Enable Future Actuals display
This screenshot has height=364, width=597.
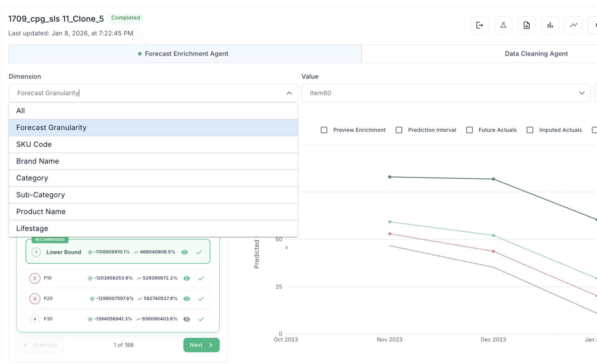coord(469,130)
